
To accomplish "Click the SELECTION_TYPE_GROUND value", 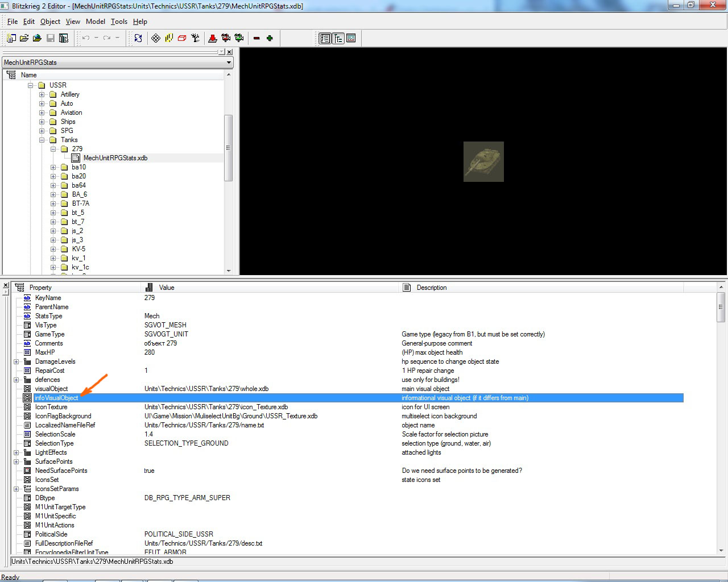I will (187, 443).
